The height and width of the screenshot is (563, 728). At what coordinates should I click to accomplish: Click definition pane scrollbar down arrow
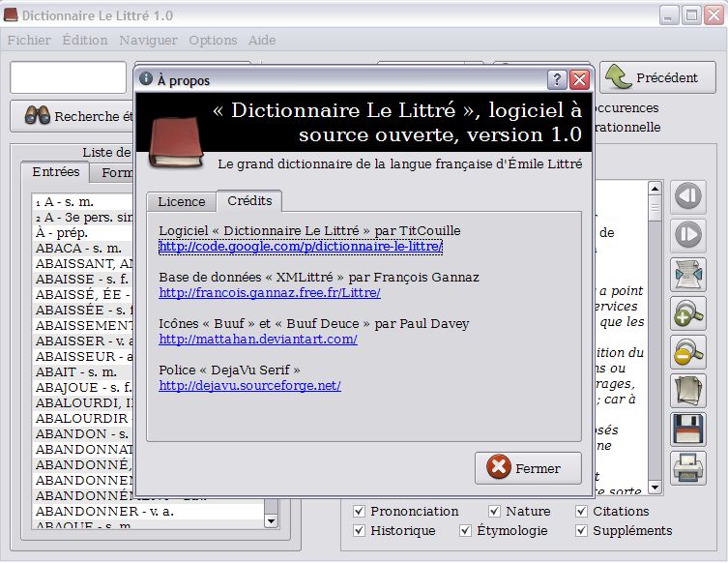coord(655,488)
